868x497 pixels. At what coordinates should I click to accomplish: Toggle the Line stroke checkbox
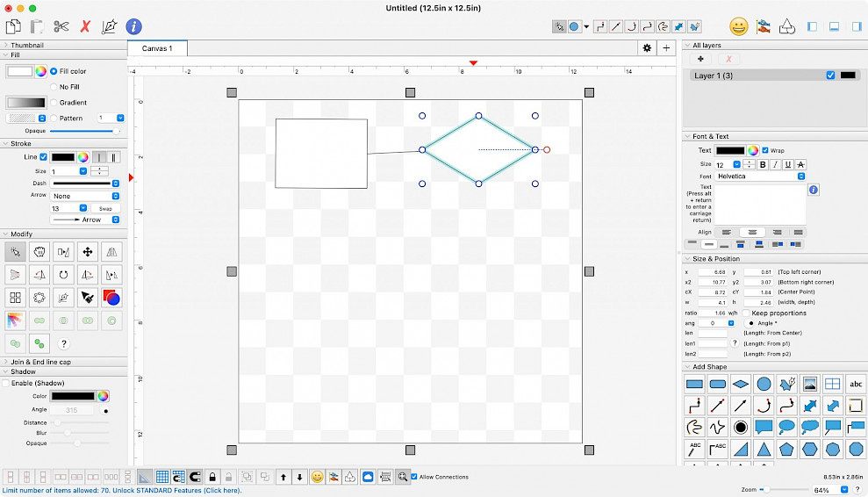[43, 157]
